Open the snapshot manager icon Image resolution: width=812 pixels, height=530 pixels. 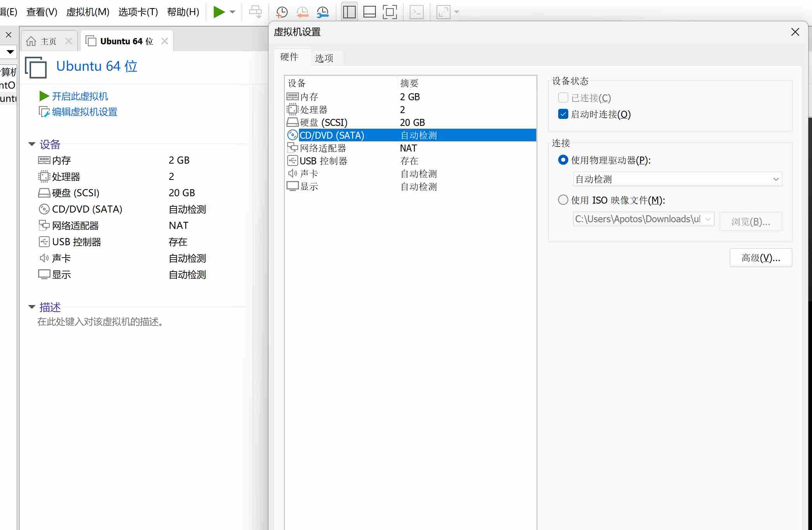tap(323, 12)
